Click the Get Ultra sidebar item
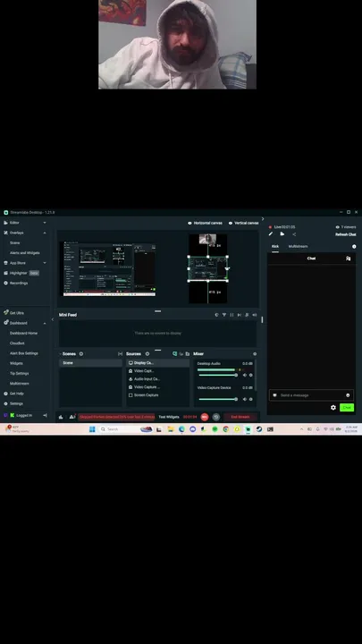The image size is (362, 644). pos(14,313)
